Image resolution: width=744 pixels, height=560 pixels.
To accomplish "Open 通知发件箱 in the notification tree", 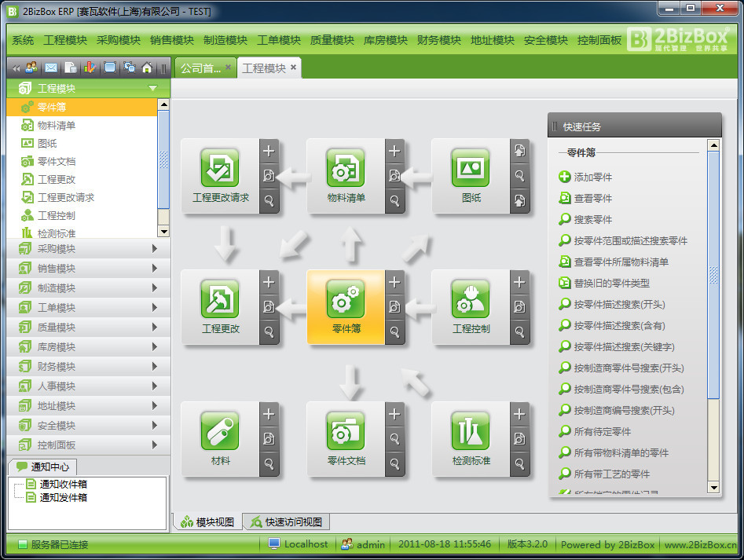I will 57,497.
